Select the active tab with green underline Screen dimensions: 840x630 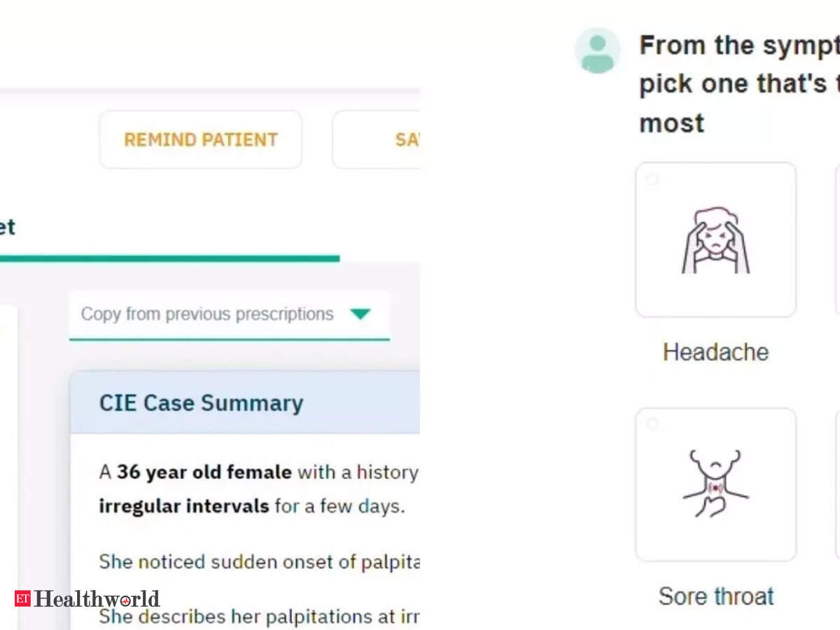coord(8,227)
